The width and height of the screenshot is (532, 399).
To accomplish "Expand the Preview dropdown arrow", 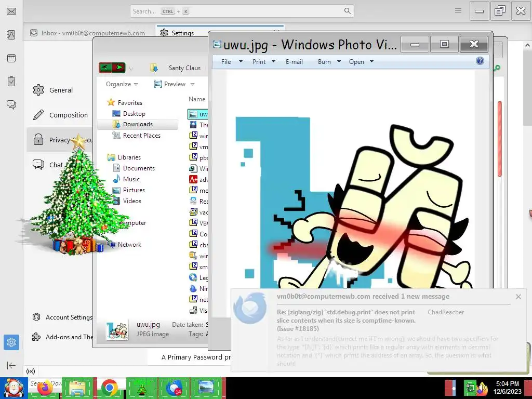I will [x=192, y=84].
